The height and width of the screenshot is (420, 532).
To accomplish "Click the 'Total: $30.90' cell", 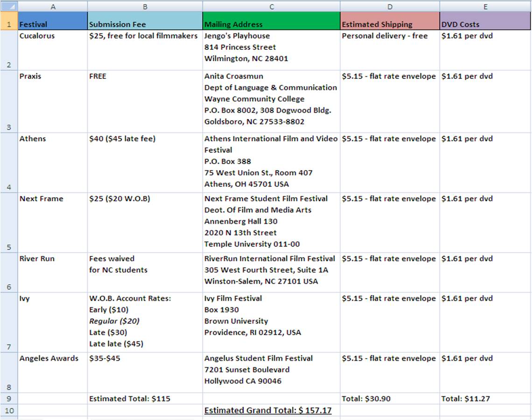I will coord(390,399).
